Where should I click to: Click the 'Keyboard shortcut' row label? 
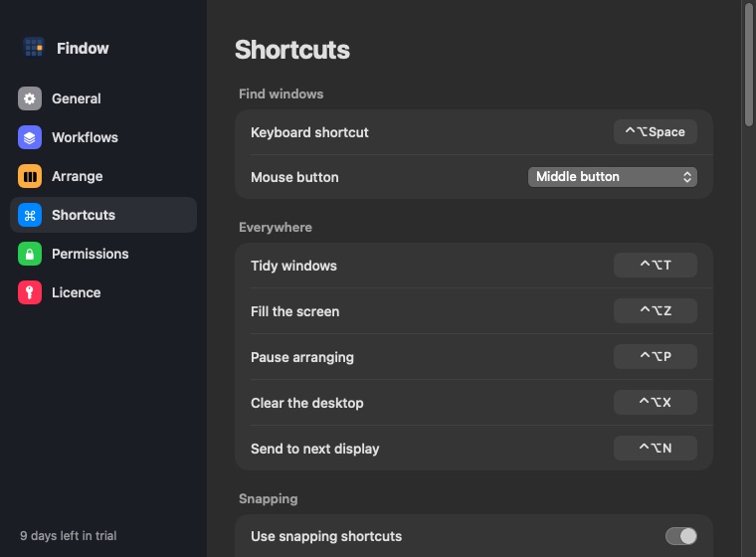pyautogui.click(x=309, y=132)
